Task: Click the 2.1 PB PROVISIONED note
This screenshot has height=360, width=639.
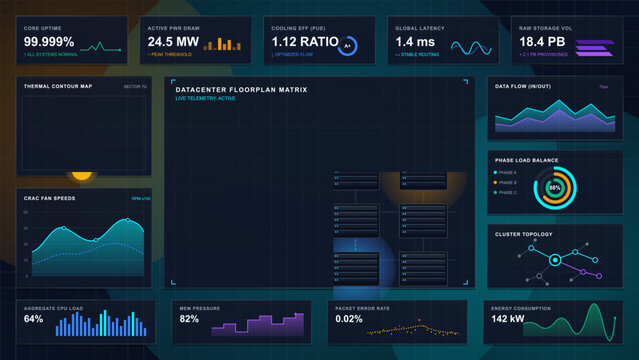Action: coord(544,54)
